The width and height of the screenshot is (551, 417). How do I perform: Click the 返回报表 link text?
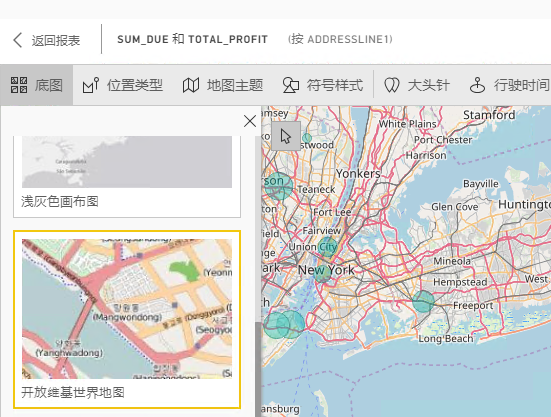(56, 40)
